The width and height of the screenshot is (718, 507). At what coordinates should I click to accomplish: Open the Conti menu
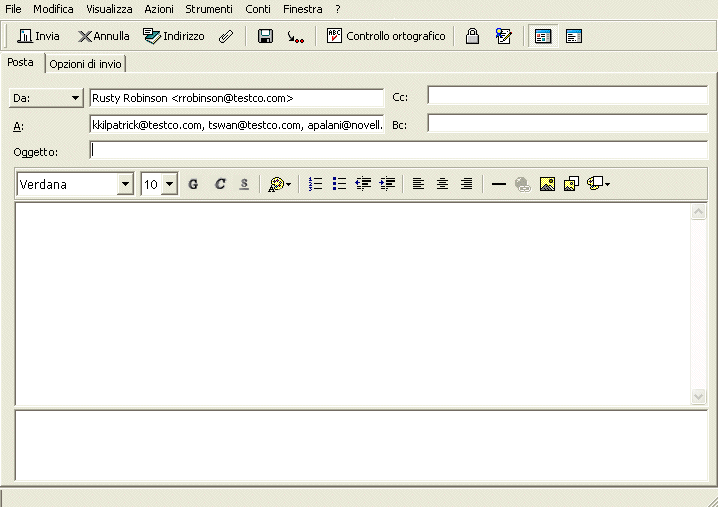pos(258,9)
